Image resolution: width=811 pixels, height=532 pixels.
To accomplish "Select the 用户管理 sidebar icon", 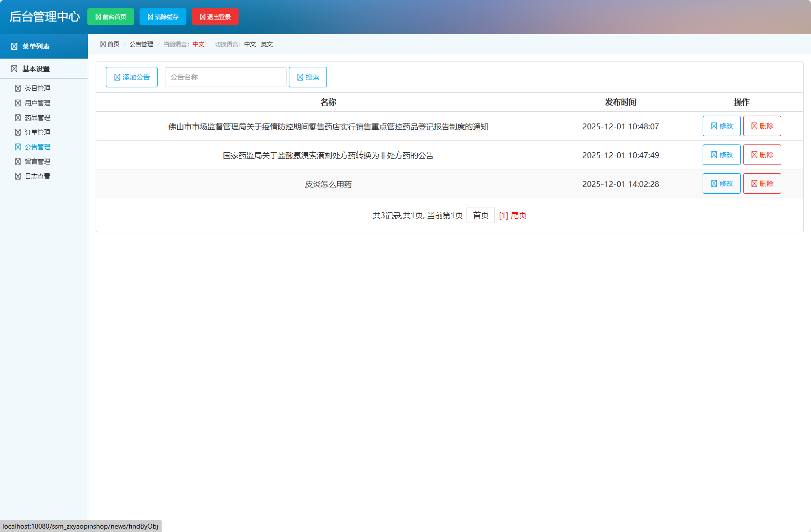I will pyautogui.click(x=18, y=103).
